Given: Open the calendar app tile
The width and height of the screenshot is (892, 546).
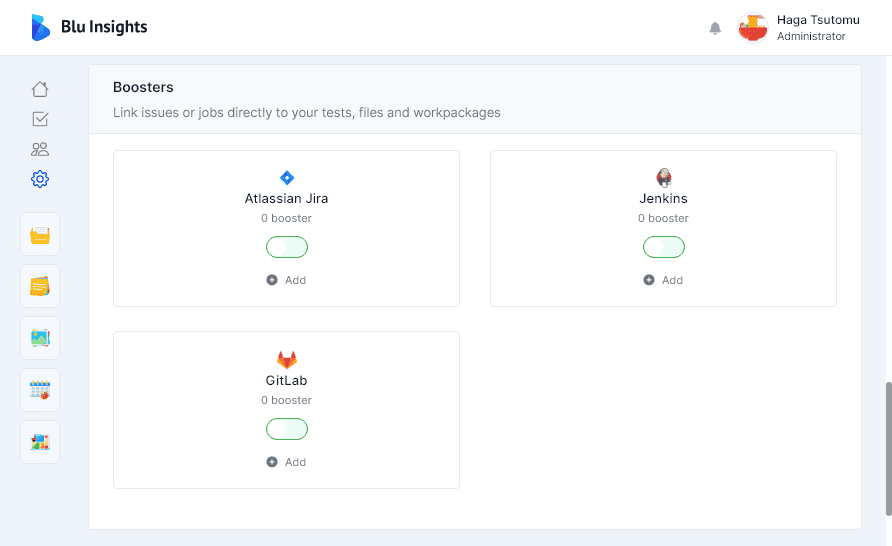Looking at the screenshot, I should (x=40, y=390).
